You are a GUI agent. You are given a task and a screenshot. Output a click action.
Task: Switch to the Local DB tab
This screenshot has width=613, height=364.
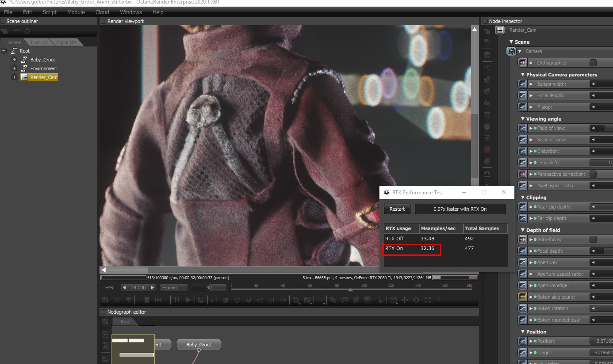66,42
